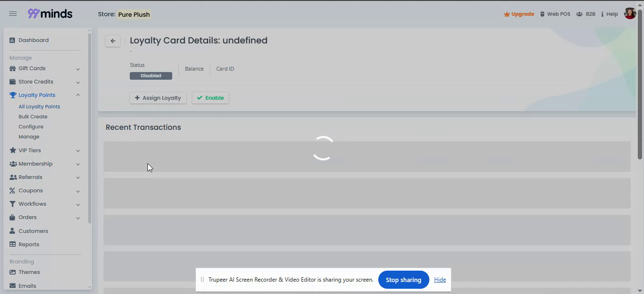Screen dimensions: 644x294
Task: Click the Upgrade crown icon
Action: point(507,14)
